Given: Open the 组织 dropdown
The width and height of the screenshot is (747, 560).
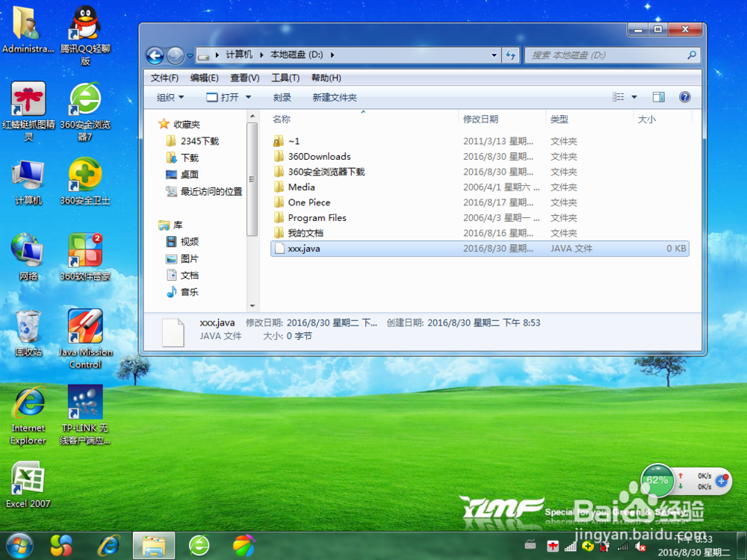Looking at the screenshot, I should [x=170, y=97].
